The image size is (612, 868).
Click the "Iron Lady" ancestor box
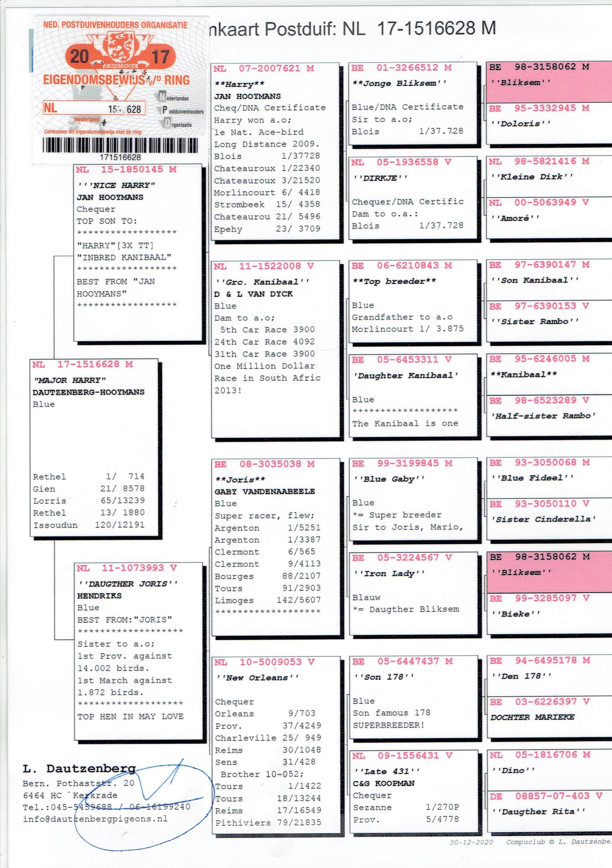click(x=413, y=593)
